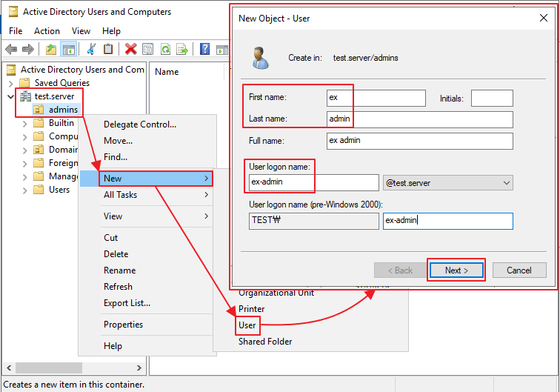Click the Initials input field
The image size is (560, 392).
[x=492, y=99]
